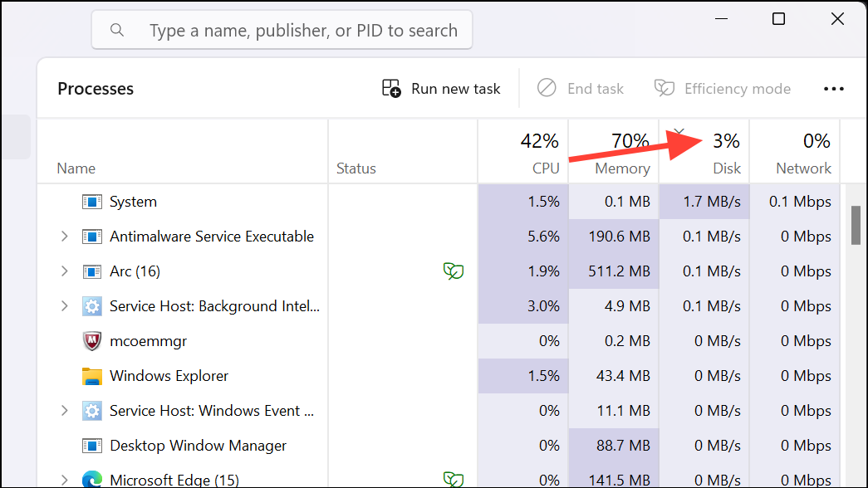The height and width of the screenshot is (488, 868).
Task: Click the Microsoft Edge browser icon
Action: point(91,479)
